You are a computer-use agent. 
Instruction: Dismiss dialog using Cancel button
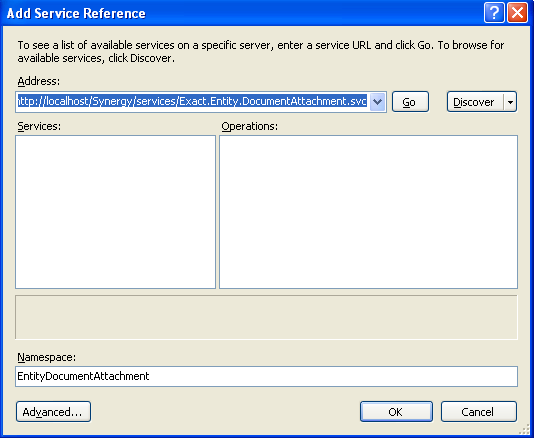pyautogui.click(x=478, y=411)
